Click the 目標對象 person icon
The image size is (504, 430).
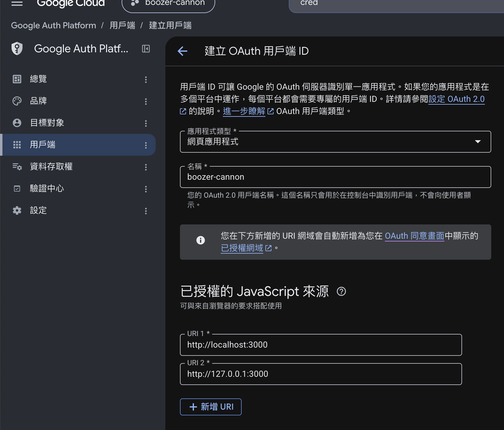17,123
